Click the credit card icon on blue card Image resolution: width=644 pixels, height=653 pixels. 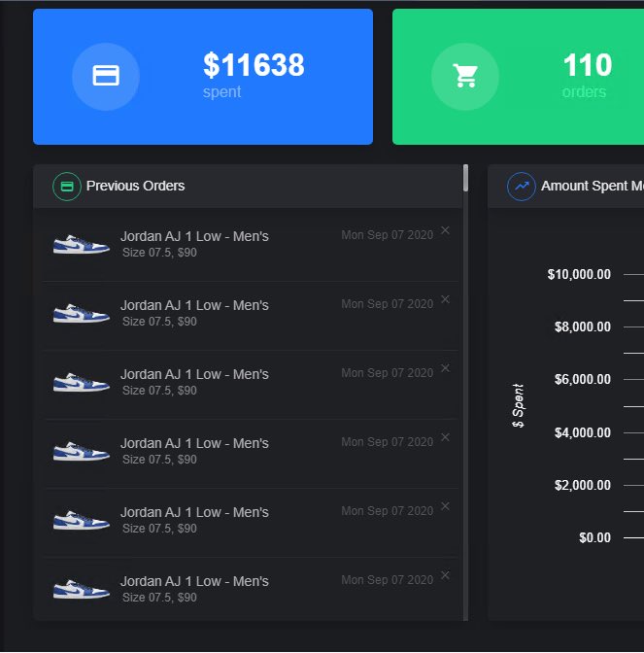(x=106, y=76)
